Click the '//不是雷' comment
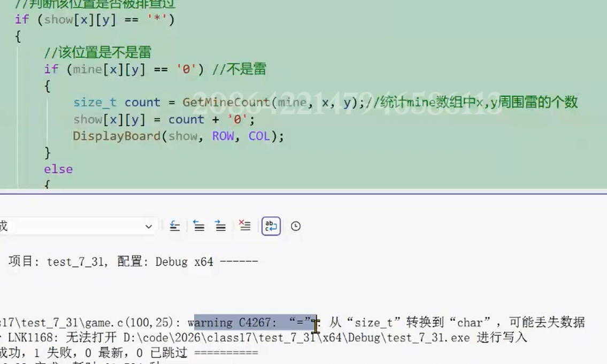Image resolution: width=607 pixels, height=364 pixels. (239, 69)
